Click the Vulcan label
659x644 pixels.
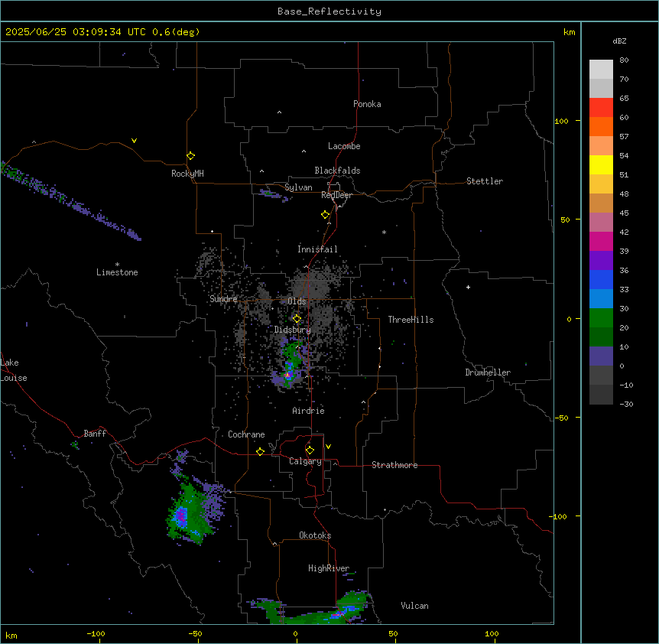(415, 606)
